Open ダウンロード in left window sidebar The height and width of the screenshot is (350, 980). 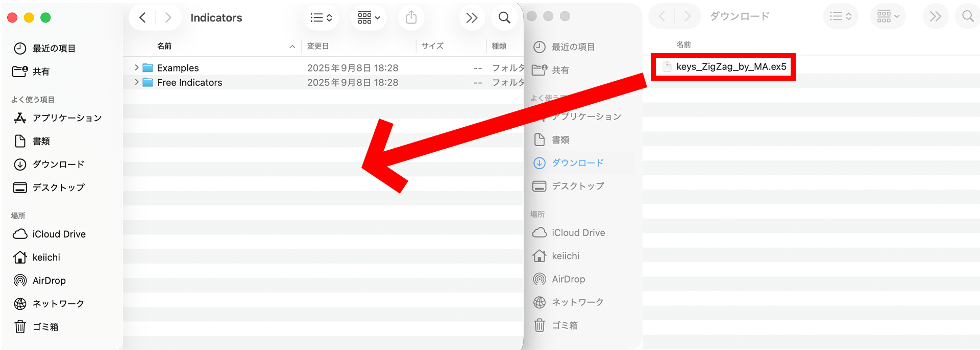(x=58, y=165)
